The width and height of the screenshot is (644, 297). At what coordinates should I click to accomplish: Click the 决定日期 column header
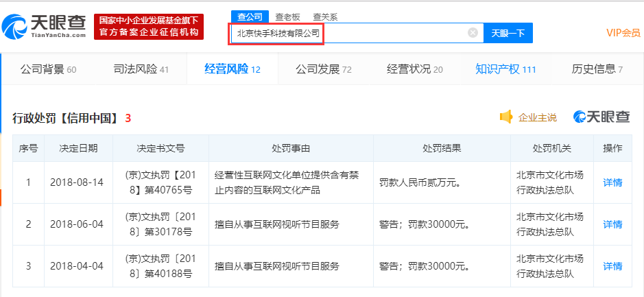click(x=78, y=148)
